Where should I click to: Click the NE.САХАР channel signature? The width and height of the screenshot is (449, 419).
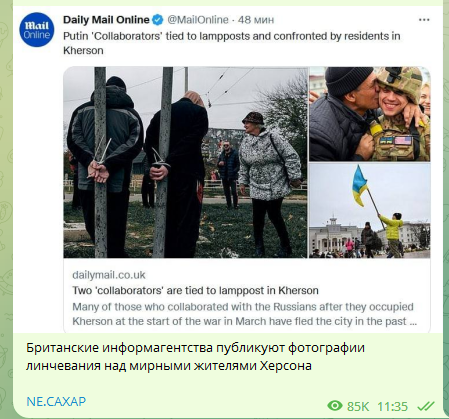pos(56,401)
